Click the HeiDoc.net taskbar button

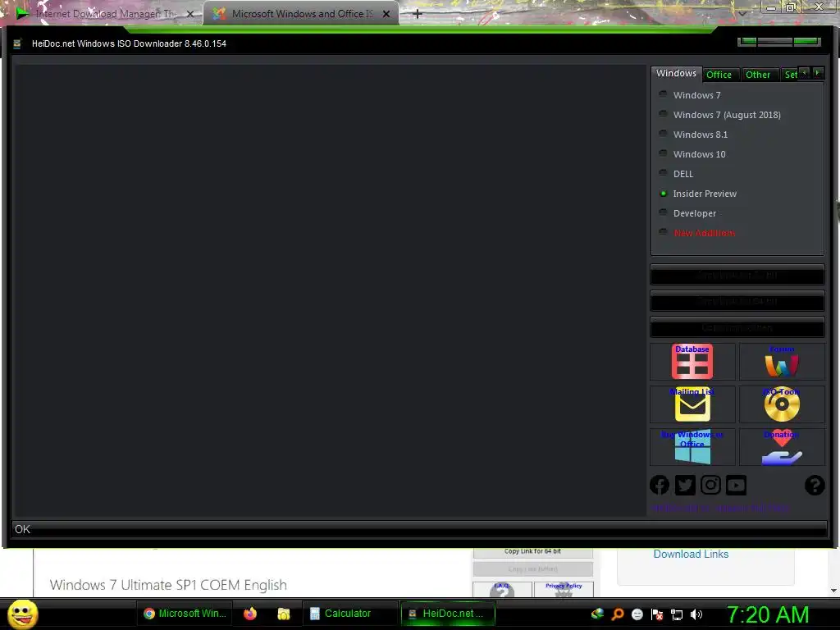point(448,614)
